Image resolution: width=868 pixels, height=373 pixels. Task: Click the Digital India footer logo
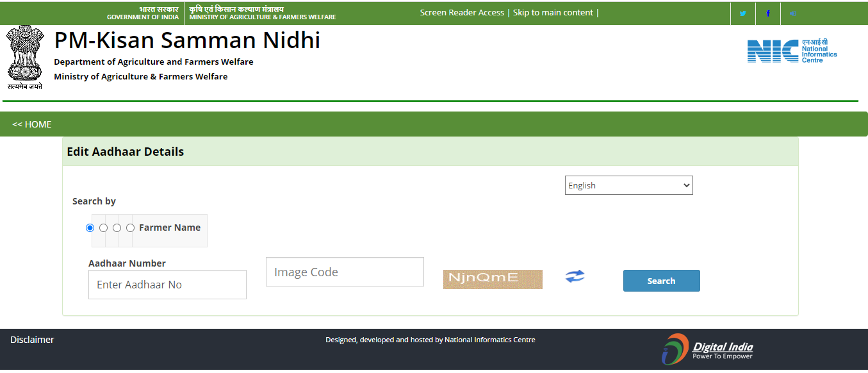pos(708,349)
